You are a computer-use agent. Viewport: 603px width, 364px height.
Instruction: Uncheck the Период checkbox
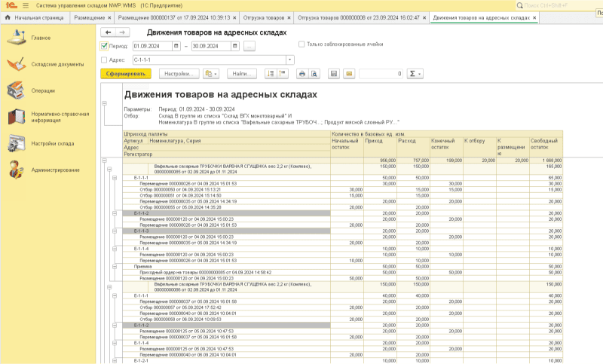click(x=104, y=46)
